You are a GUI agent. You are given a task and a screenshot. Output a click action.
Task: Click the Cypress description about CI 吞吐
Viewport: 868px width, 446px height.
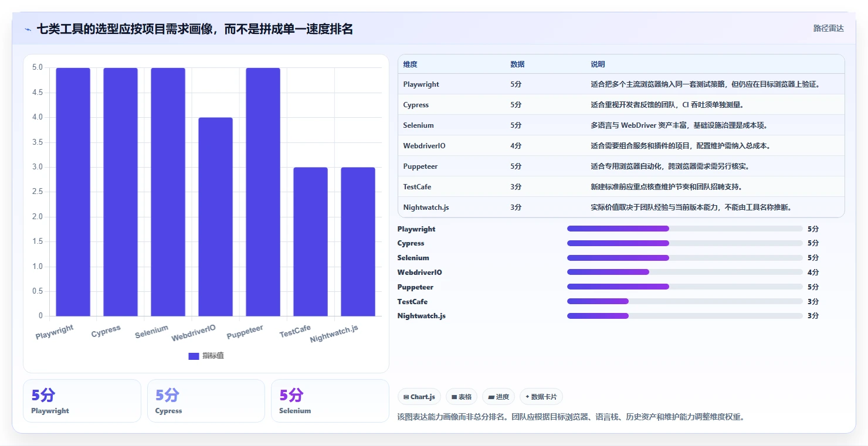(667, 105)
